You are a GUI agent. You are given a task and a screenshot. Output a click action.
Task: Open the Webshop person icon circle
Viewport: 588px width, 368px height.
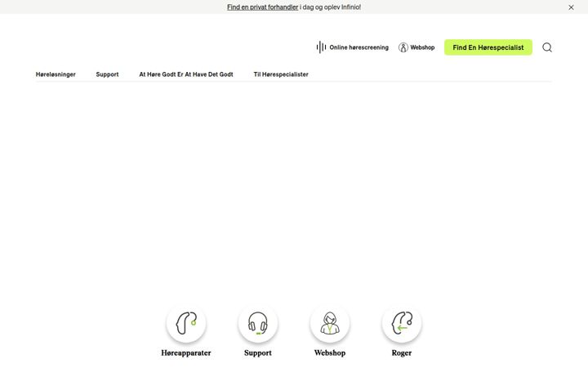(330, 323)
